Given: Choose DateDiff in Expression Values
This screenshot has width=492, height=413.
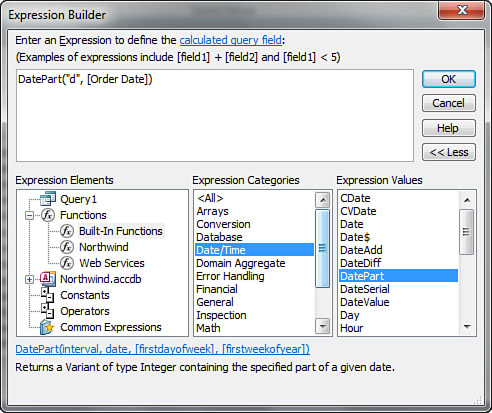Looking at the screenshot, I should (360, 263).
